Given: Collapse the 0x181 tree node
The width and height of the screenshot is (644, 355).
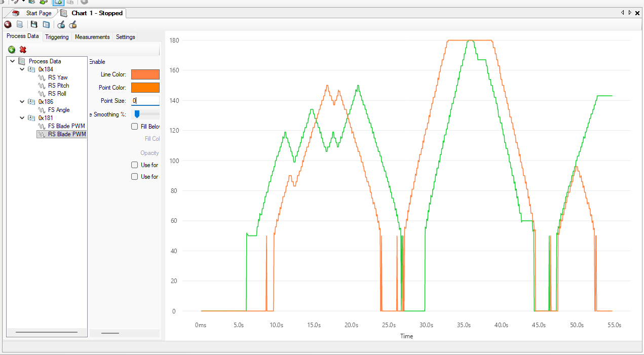Looking at the screenshot, I should point(22,118).
